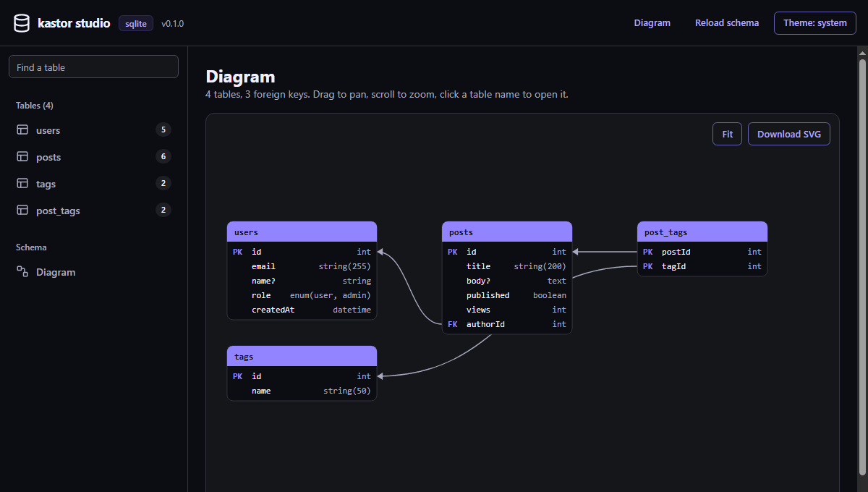Click the table icon beside tags

(22, 184)
